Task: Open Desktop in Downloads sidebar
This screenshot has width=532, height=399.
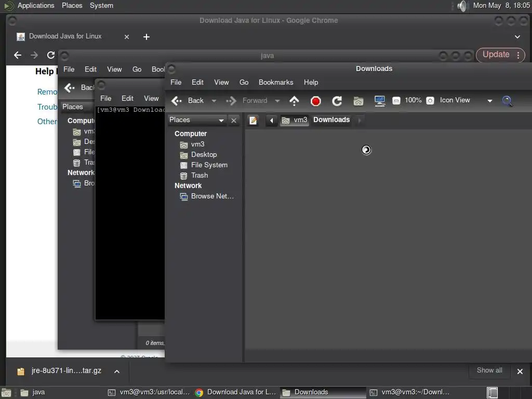Action: 204,155
